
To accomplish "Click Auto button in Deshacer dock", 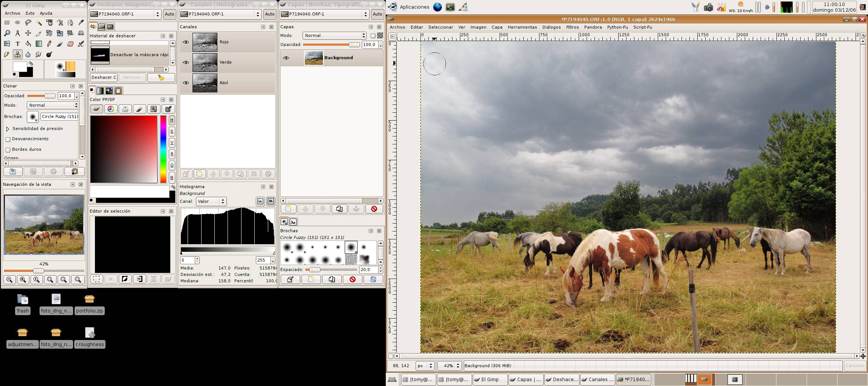I will pos(170,14).
